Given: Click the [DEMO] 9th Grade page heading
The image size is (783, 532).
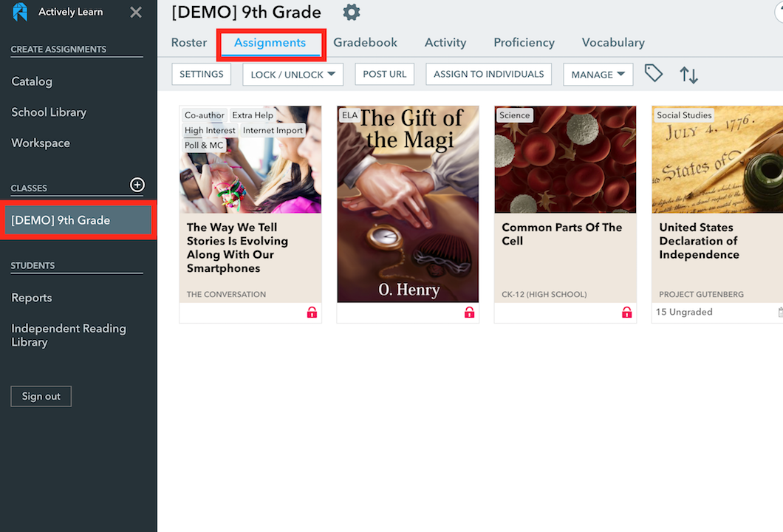Looking at the screenshot, I should [246, 12].
